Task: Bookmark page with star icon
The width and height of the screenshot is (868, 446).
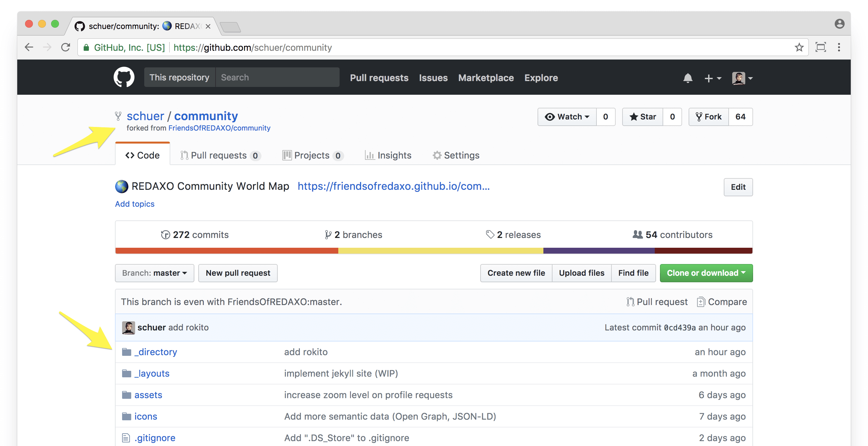Action: (x=799, y=48)
